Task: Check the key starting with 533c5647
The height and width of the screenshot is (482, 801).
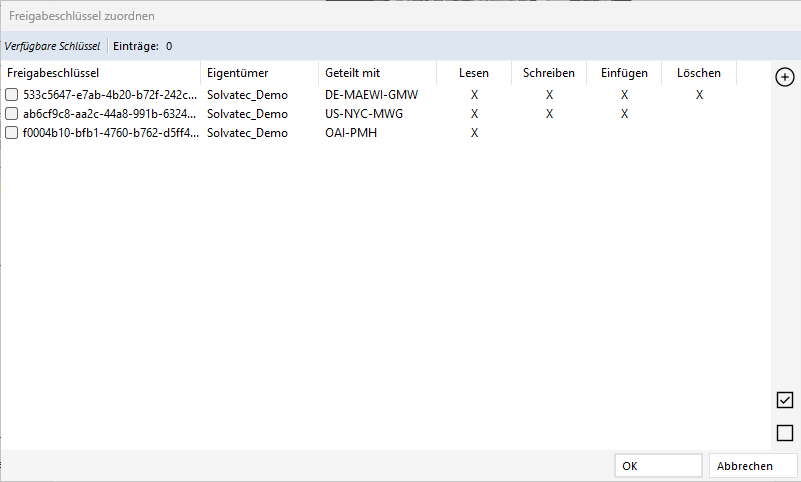Action: tap(12, 95)
